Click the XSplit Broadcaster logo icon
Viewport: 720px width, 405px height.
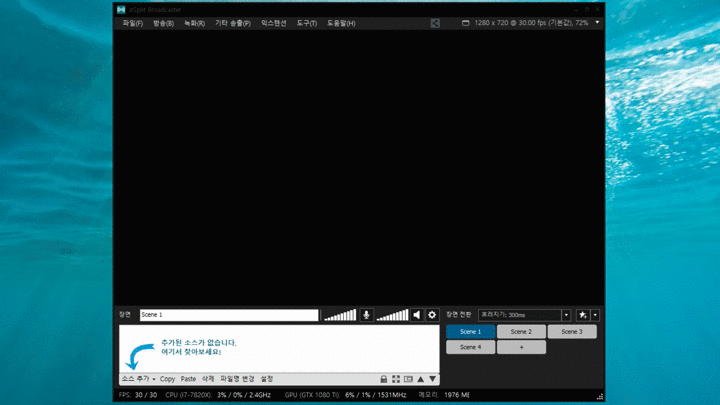[121, 9]
